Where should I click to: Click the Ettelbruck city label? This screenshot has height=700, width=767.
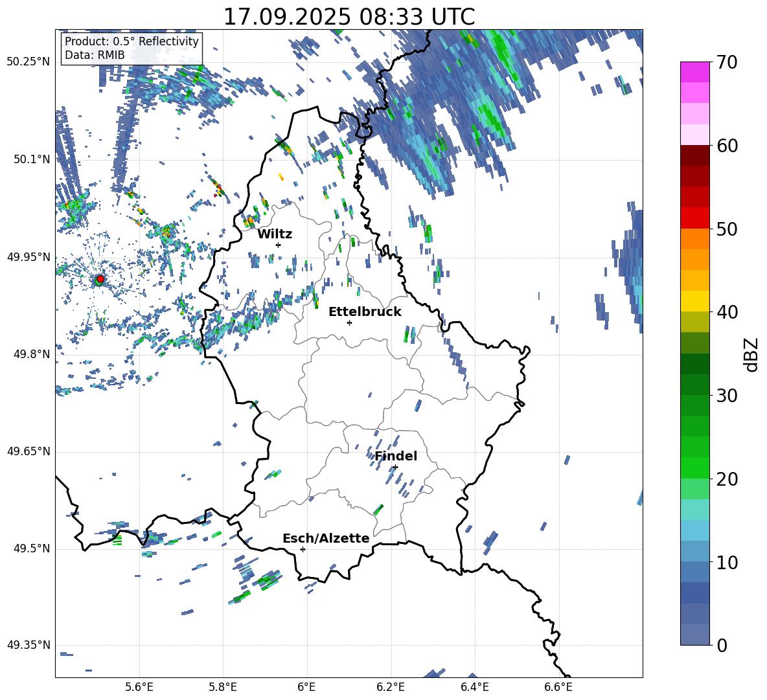pos(365,312)
